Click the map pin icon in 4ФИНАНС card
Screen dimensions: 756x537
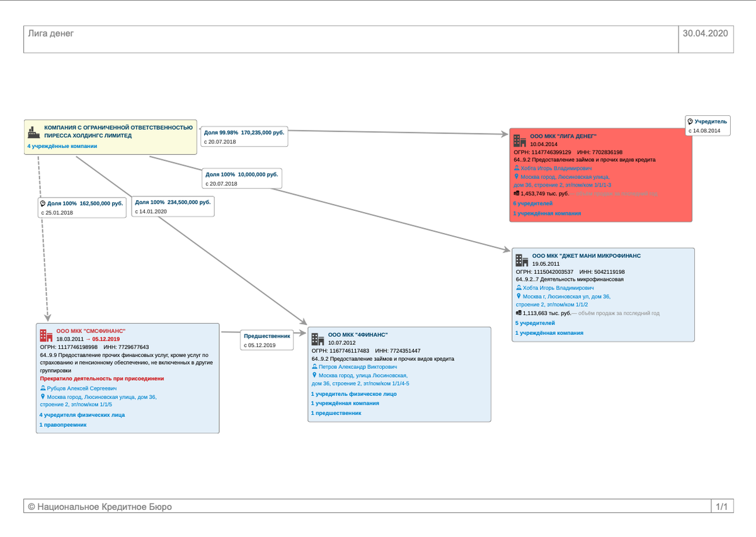point(315,375)
